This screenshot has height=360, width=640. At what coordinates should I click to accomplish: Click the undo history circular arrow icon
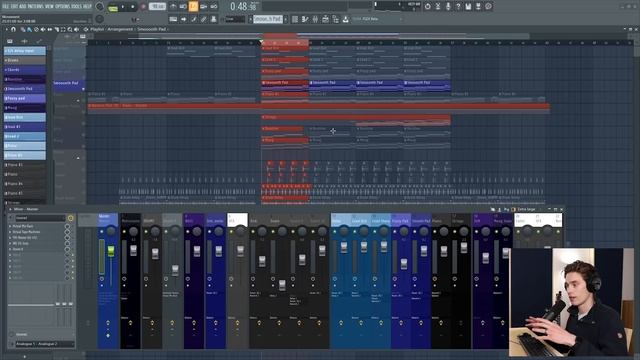tap(427, 7)
